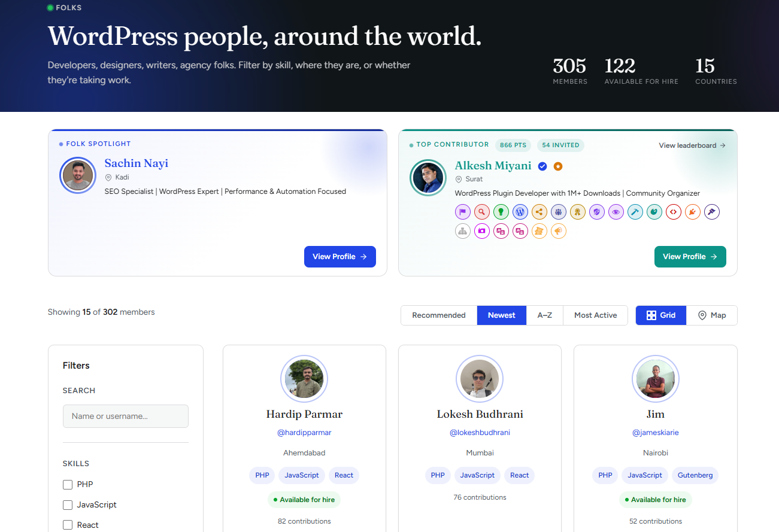The width and height of the screenshot is (779, 532).
Task: Click '76 contributions' on Lokesh Budhrani's card
Action: 480,497
